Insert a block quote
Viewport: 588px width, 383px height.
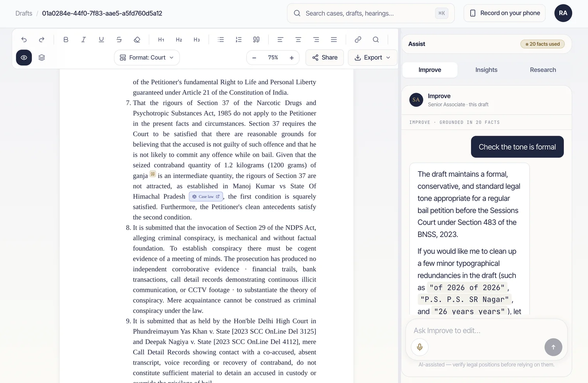point(256,40)
